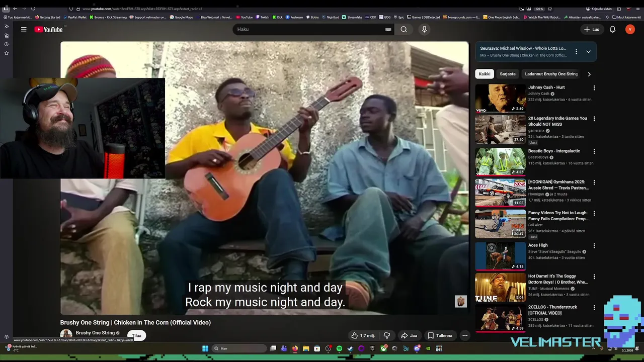Open File Explorer from the taskbar
This screenshot has width=644, height=362.
pyautogui.click(x=306, y=348)
